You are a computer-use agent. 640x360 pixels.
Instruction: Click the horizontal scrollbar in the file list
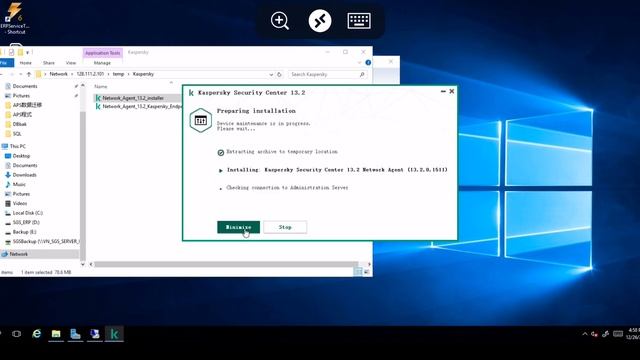226,264
